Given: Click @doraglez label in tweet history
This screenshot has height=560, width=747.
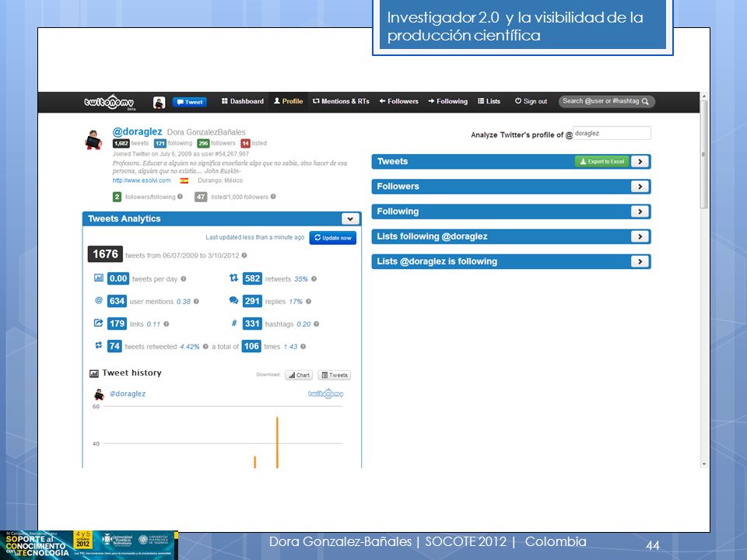Looking at the screenshot, I should point(128,394).
